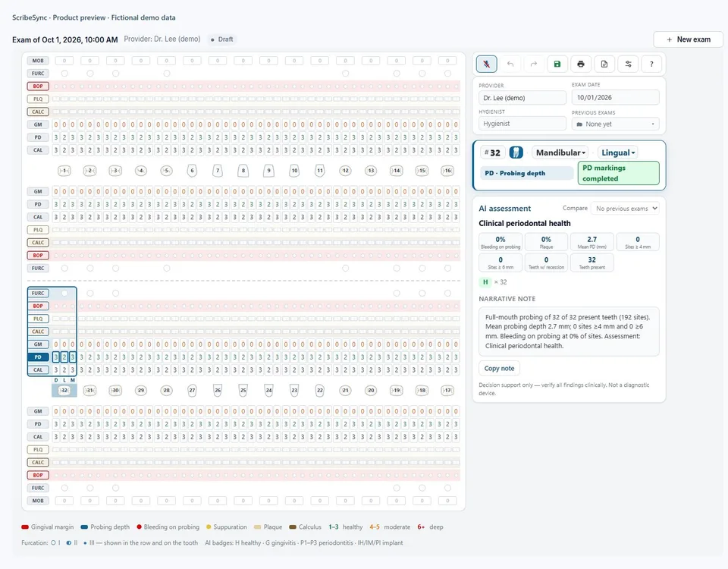728x569 pixels.
Task: Click the mobility field for tooth 8
Action: point(243,61)
